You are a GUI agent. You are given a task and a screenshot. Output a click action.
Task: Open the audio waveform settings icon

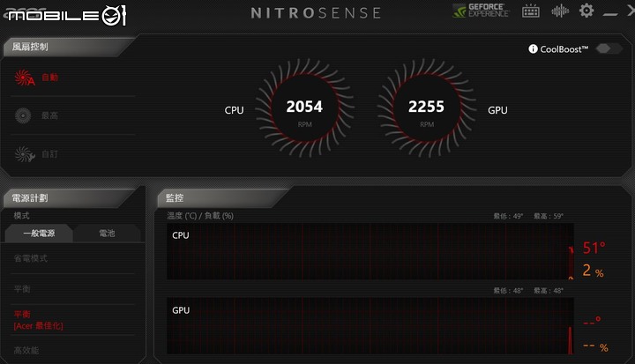(560, 11)
